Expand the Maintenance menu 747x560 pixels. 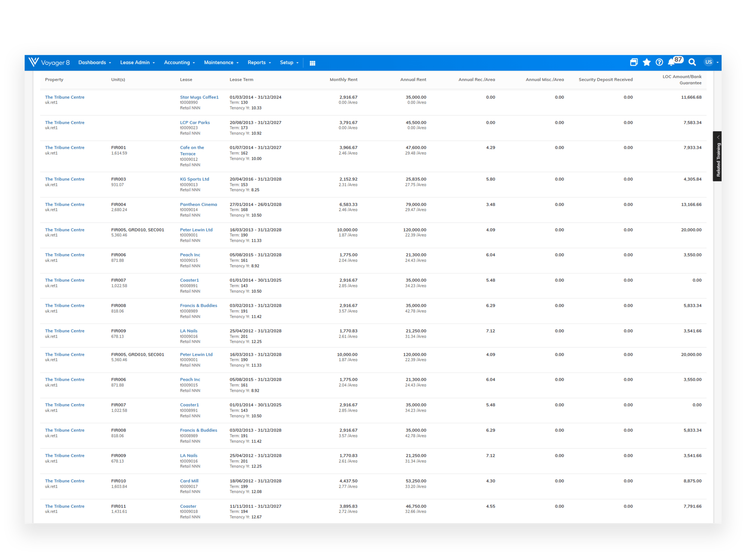coord(221,63)
